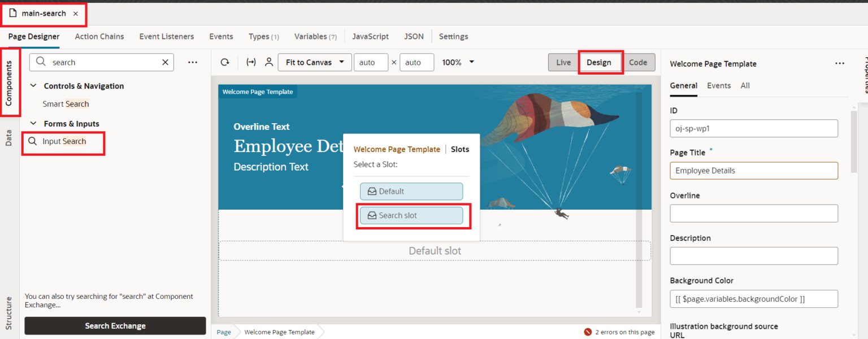Select the Input Search component
Image resolution: width=868 pixels, height=339 pixels.
(x=63, y=141)
